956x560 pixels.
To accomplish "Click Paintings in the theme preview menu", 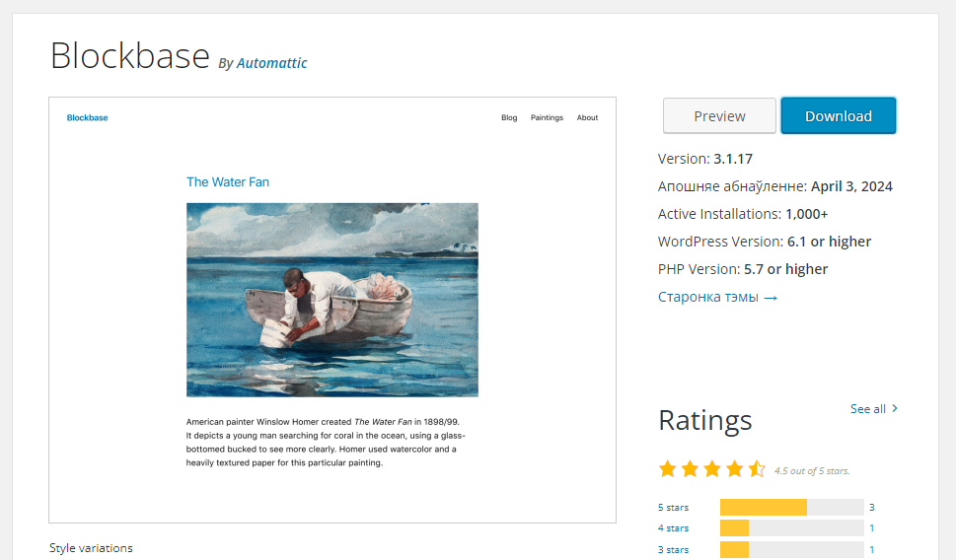I will coord(547,117).
